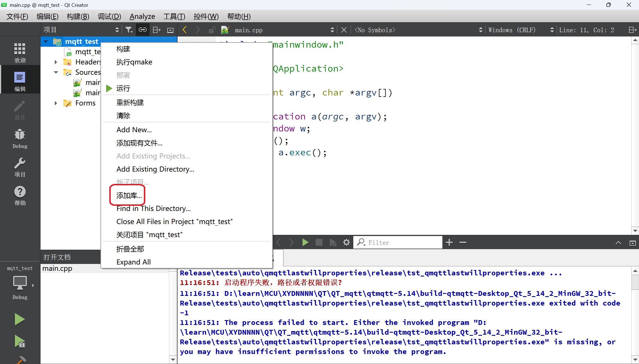The image size is (639, 364).
Task: Toggle synchronize with editor link icon
Action: tap(142, 30)
